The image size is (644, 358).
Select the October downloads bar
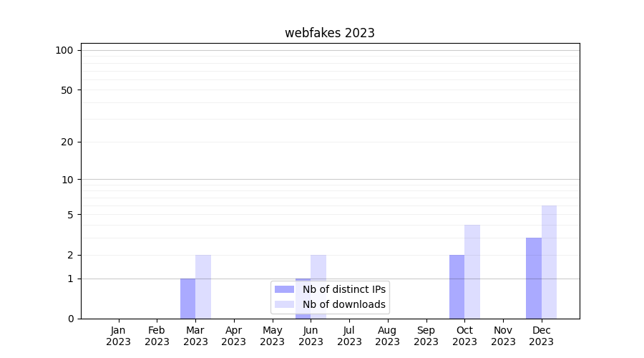click(x=472, y=272)
